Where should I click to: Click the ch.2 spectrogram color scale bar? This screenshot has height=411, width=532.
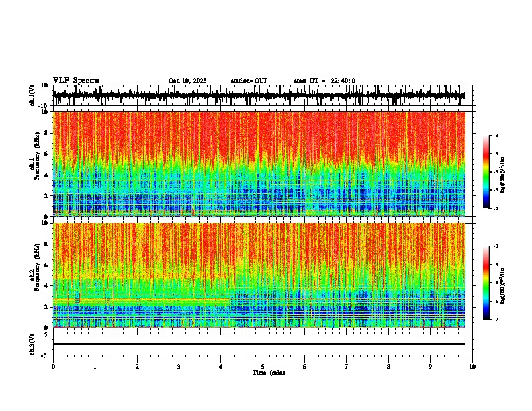click(x=486, y=283)
